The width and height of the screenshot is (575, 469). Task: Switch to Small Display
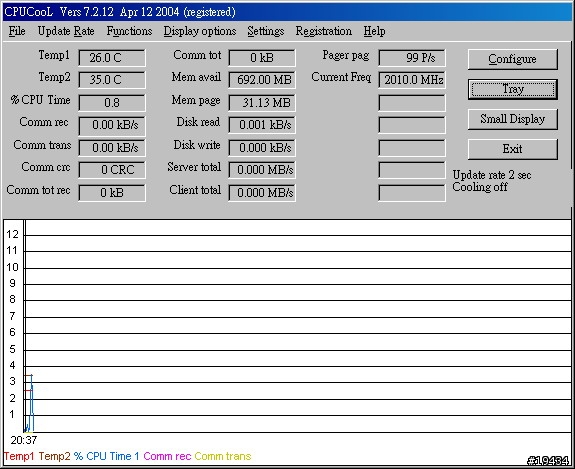point(513,119)
